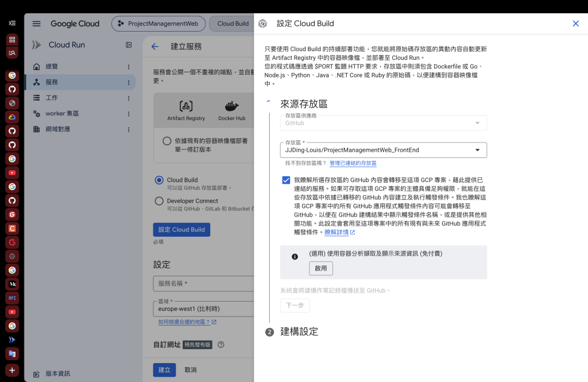Screen dimensions: 588x382
Task: Click the 設定 Cloud Build panel title icon
Action: pos(263,24)
